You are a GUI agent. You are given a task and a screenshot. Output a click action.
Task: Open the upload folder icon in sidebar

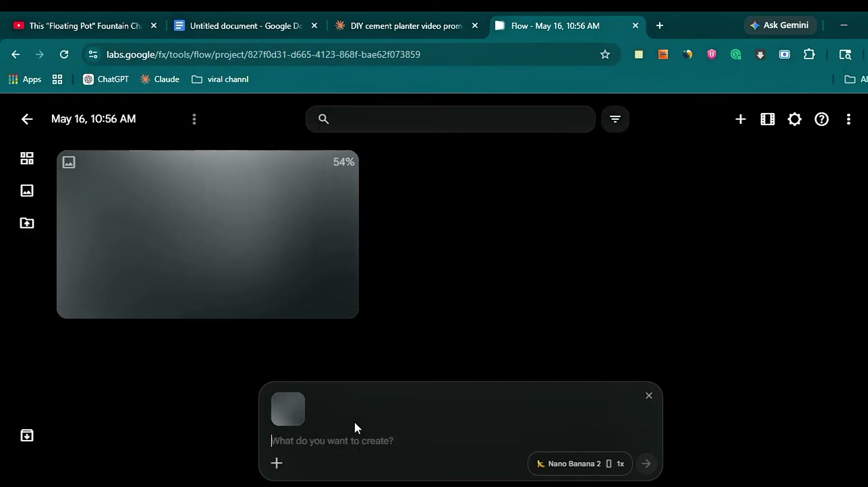[27, 223]
